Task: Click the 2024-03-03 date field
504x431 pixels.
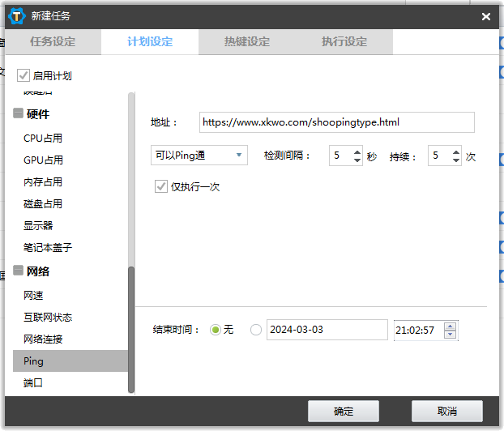Action: pos(327,330)
